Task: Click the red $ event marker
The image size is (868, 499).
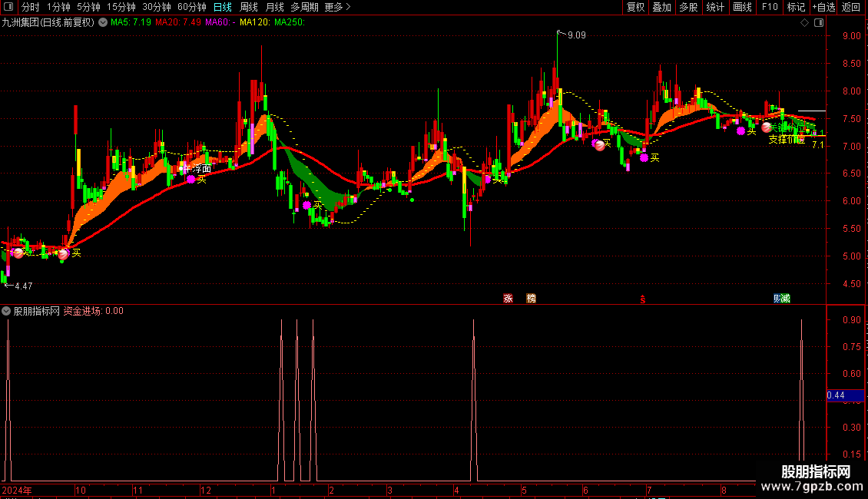Action: tap(643, 299)
